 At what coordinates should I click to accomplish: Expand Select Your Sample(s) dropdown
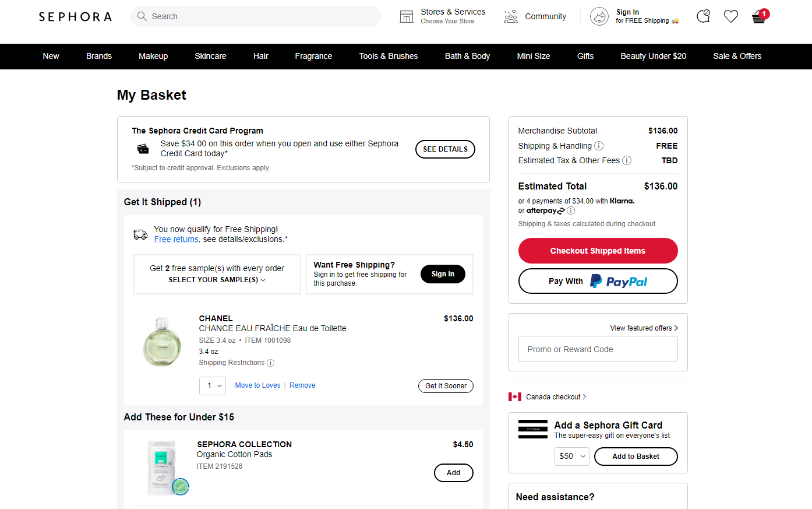tap(217, 280)
